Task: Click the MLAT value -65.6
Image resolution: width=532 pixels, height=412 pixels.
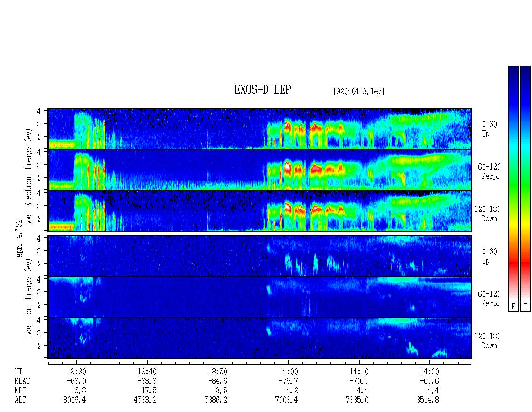Action: 429,381
